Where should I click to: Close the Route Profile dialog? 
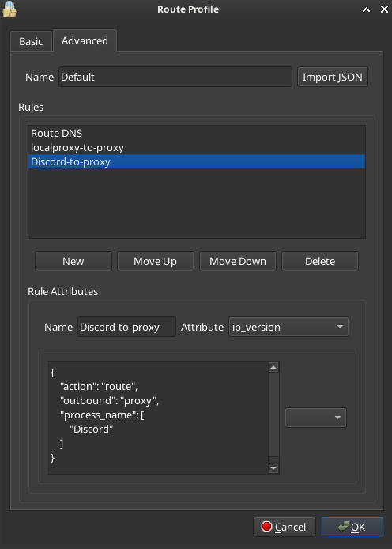click(x=384, y=9)
